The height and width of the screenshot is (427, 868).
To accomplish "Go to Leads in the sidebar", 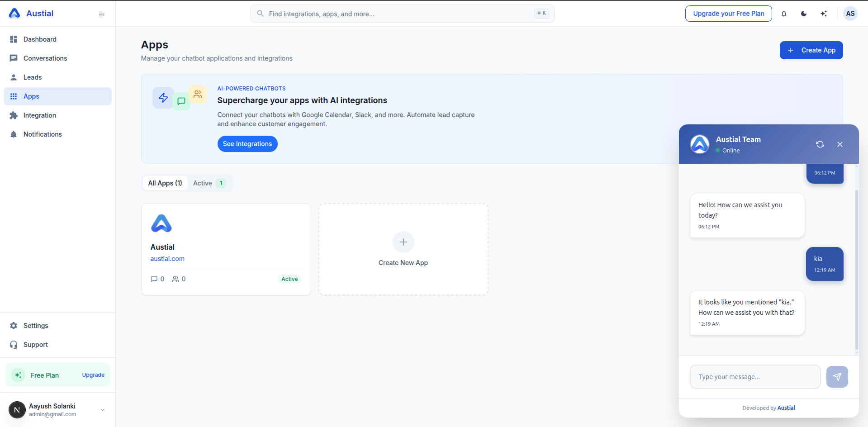I will 57,77.
